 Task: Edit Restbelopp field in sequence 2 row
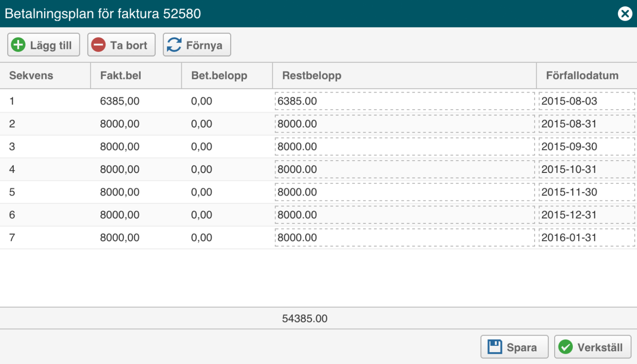405,124
